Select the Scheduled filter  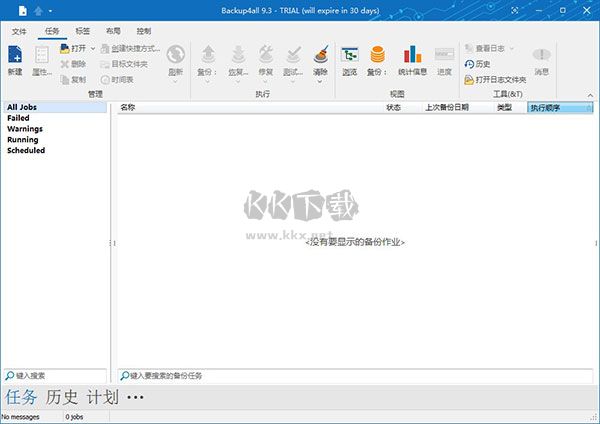click(26, 150)
